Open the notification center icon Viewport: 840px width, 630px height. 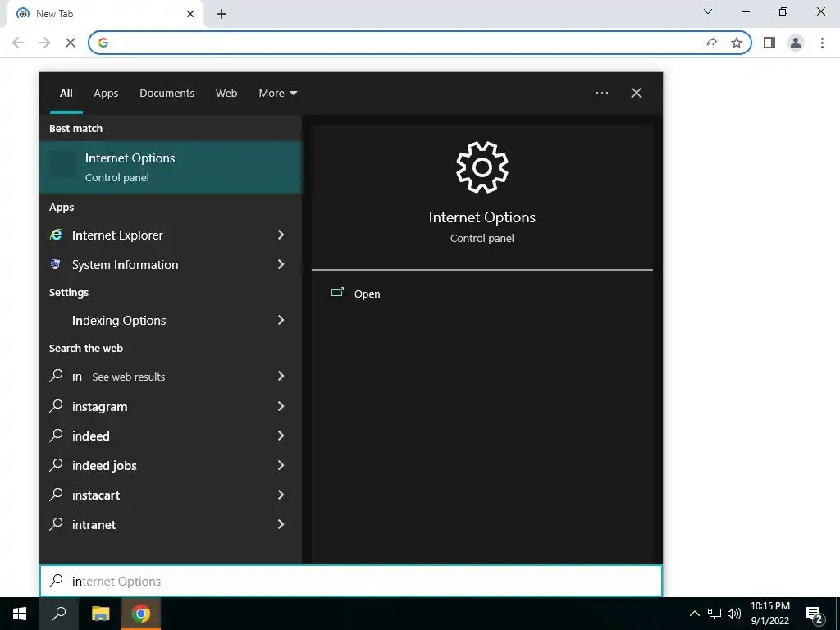pyautogui.click(x=815, y=614)
